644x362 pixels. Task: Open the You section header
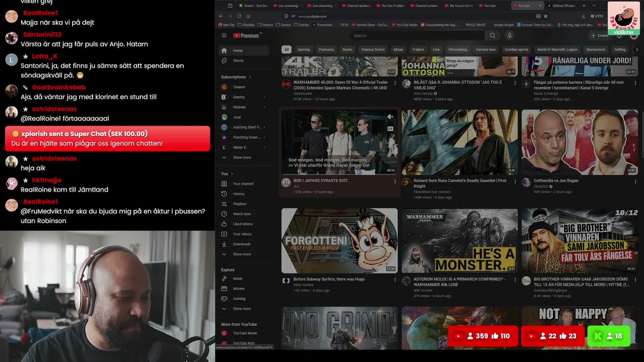(227, 174)
